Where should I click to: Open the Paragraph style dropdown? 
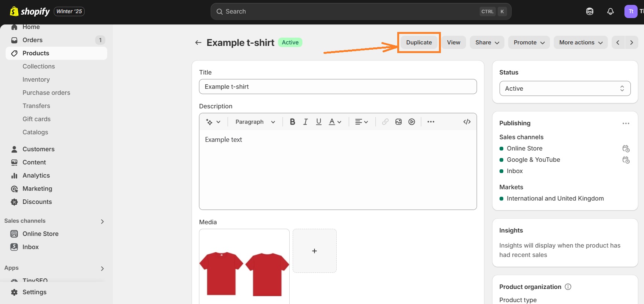(x=255, y=122)
